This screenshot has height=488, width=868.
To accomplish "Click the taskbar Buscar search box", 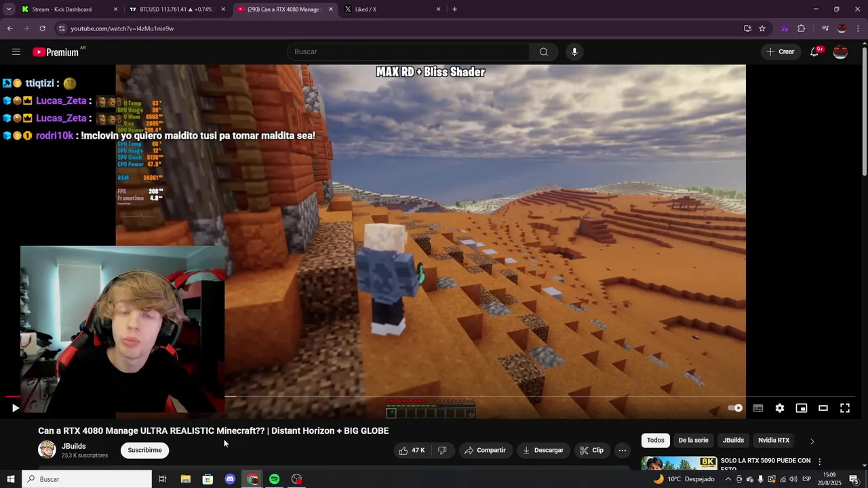I will click(87, 479).
